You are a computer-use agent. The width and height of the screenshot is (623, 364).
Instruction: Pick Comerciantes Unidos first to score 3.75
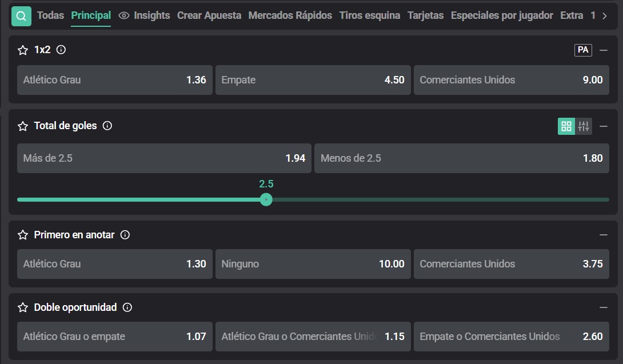pos(512,264)
